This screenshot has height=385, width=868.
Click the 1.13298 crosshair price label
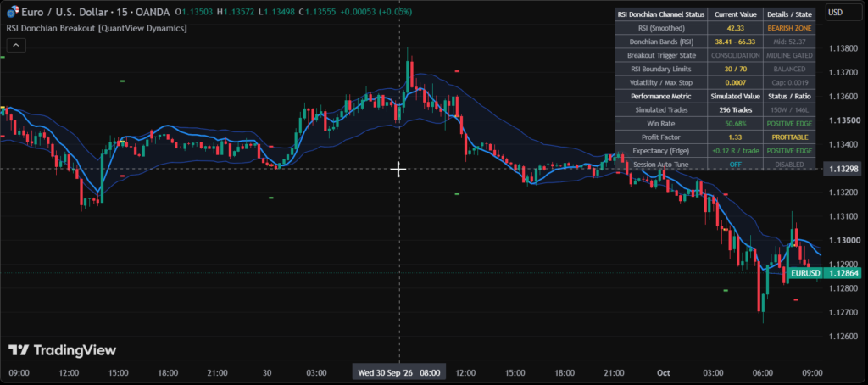842,169
